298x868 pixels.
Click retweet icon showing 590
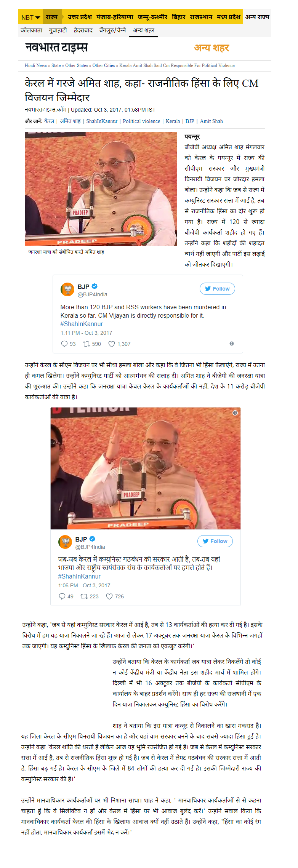click(x=87, y=344)
